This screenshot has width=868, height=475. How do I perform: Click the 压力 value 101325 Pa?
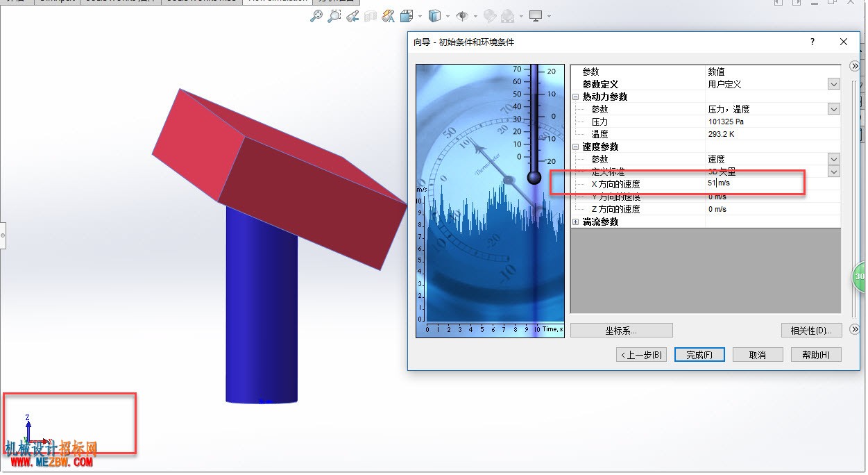pyautogui.click(x=725, y=122)
